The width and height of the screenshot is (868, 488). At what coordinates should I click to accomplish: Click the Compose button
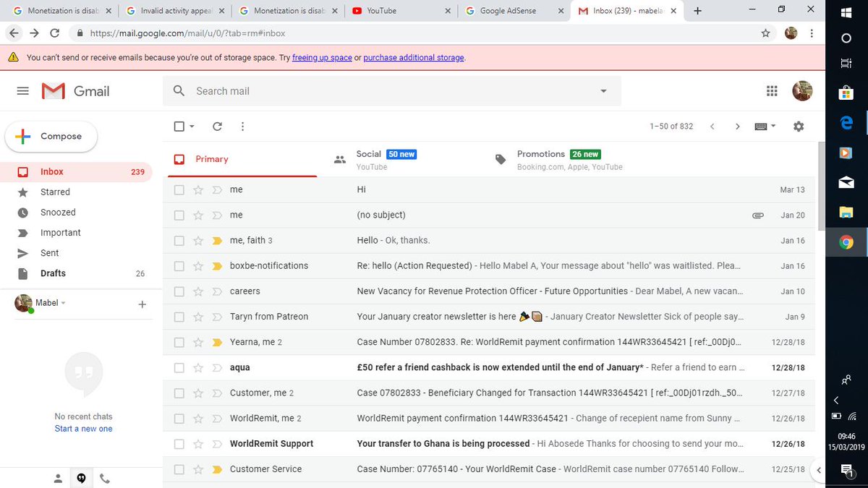(51, 137)
